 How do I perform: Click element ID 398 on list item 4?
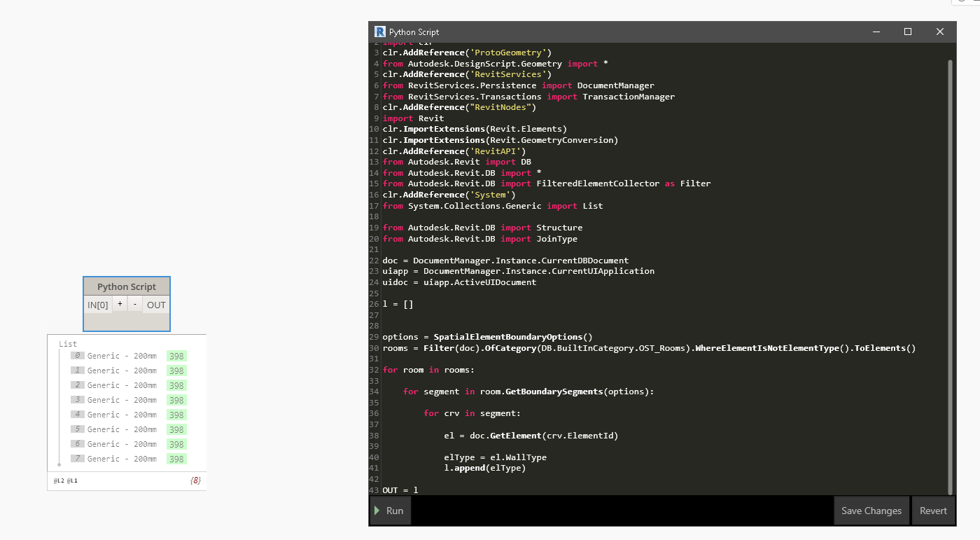tap(176, 415)
